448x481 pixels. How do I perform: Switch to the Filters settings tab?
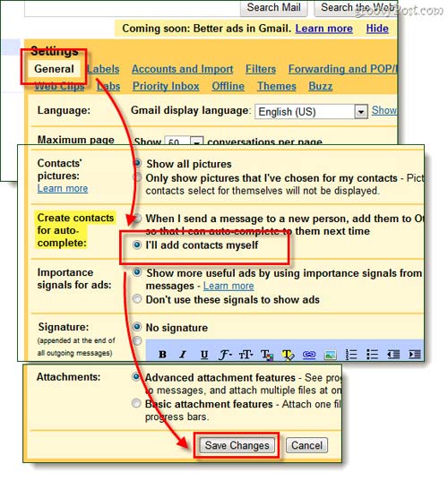[x=261, y=69]
